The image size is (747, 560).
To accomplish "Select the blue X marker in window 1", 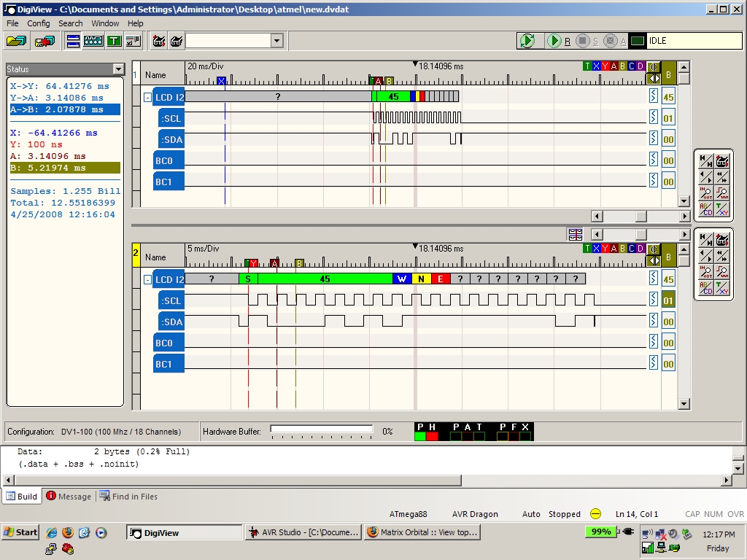I will tap(596, 66).
